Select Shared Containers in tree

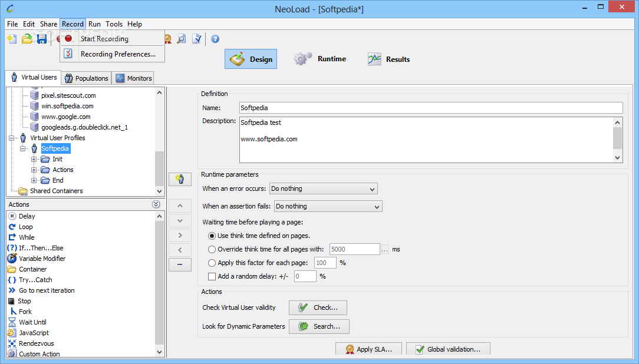(56, 191)
